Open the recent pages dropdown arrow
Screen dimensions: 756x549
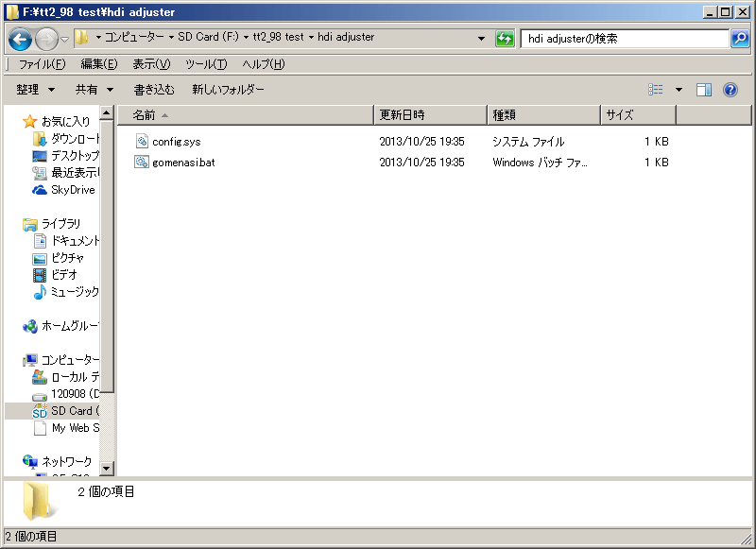[x=64, y=40]
